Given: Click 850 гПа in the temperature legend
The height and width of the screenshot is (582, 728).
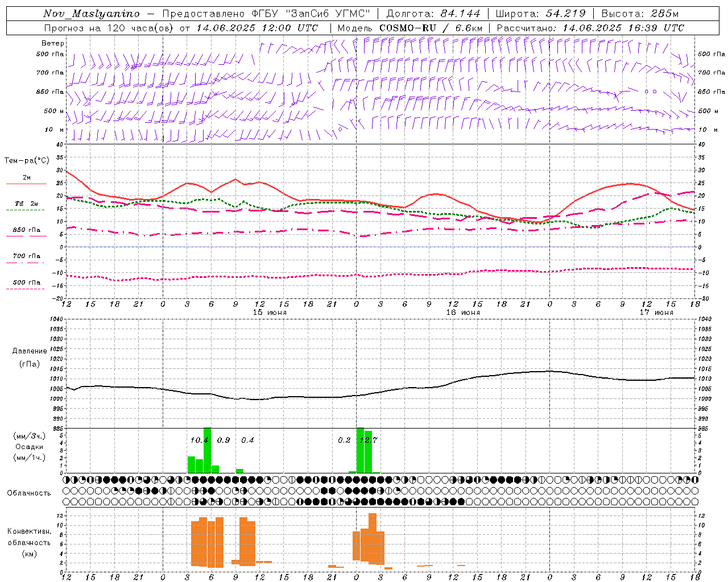Looking at the screenshot, I should point(27,230).
